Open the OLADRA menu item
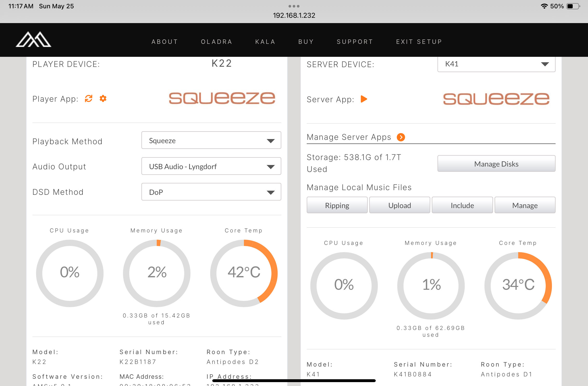The height and width of the screenshot is (386, 588). pos(216,42)
